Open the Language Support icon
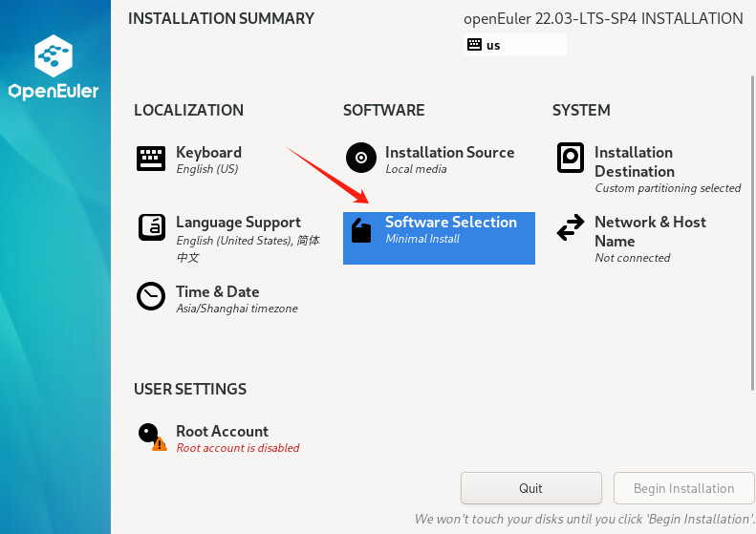The height and width of the screenshot is (534, 756). pos(152,227)
